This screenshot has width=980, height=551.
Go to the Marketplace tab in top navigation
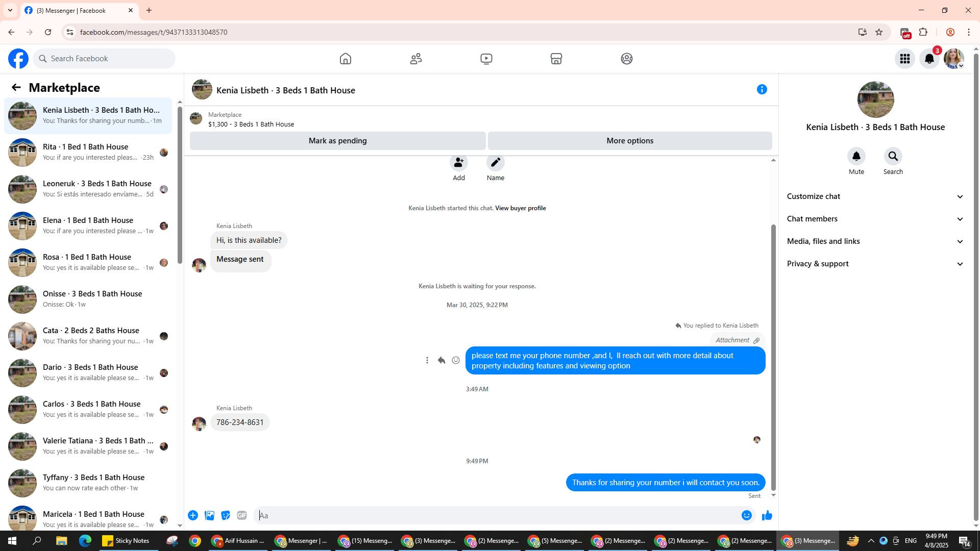point(556,59)
